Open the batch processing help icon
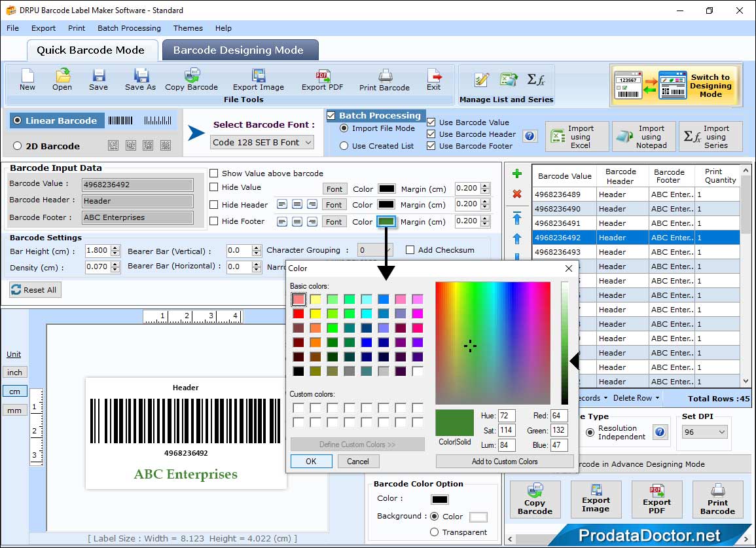 (x=530, y=136)
